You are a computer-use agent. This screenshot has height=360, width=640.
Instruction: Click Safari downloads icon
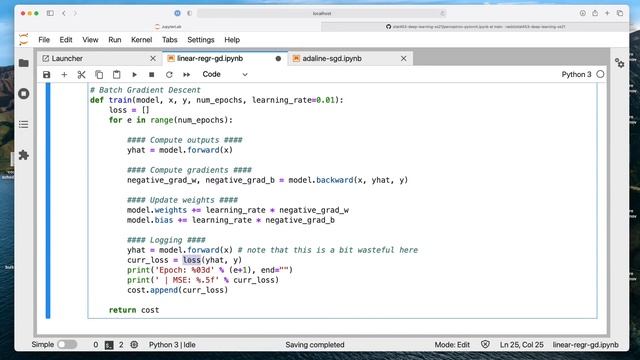pyautogui.click(x=583, y=13)
